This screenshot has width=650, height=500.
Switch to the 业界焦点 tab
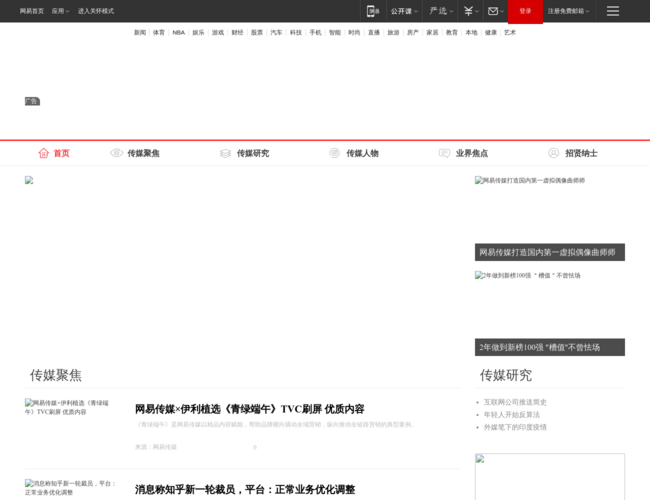(x=472, y=153)
